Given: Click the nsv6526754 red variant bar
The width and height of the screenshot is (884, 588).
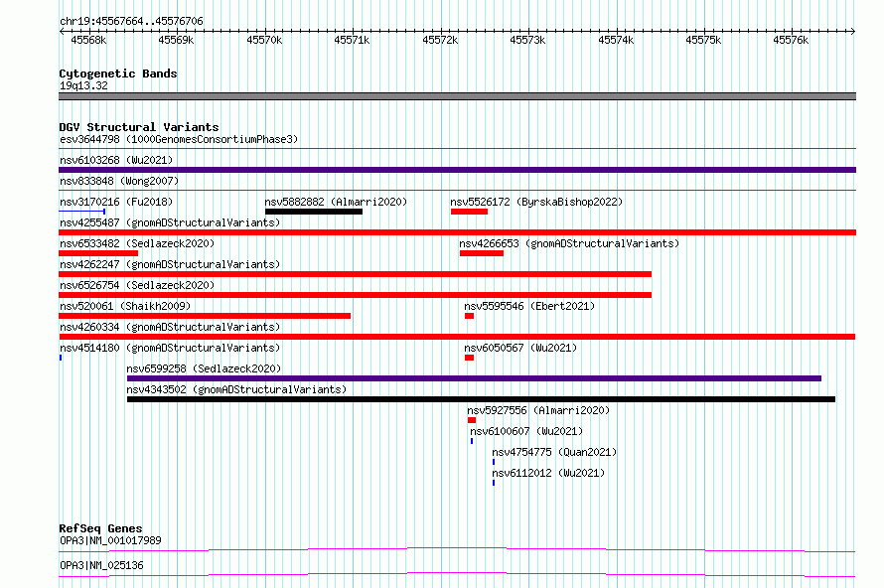Looking at the screenshot, I should click(356, 295).
